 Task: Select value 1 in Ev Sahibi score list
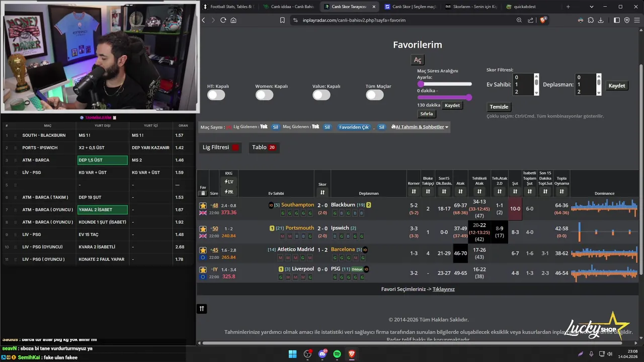click(x=523, y=84)
